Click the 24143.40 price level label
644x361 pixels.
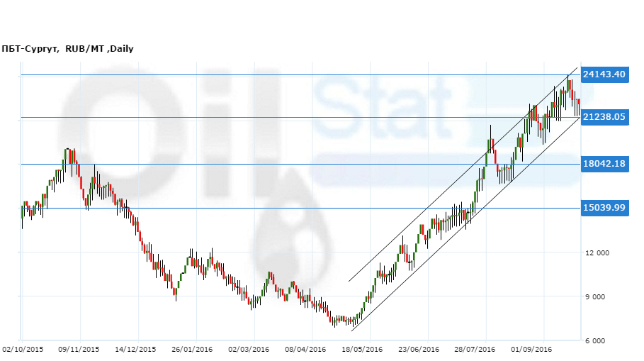coord(604,74)
